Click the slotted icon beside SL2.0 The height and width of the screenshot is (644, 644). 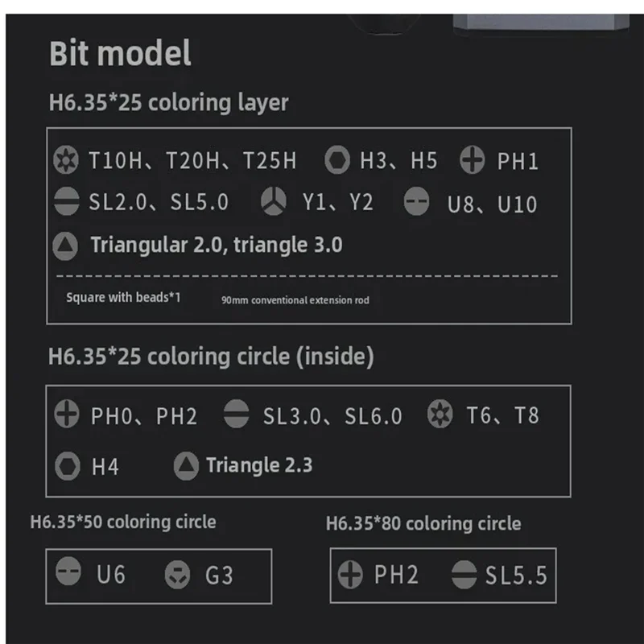point(66,201)
